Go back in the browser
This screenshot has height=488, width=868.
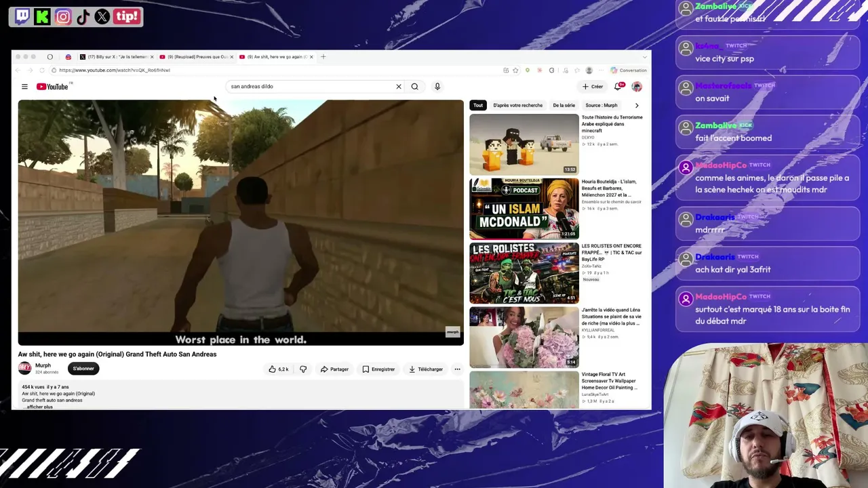pos(18,70)
